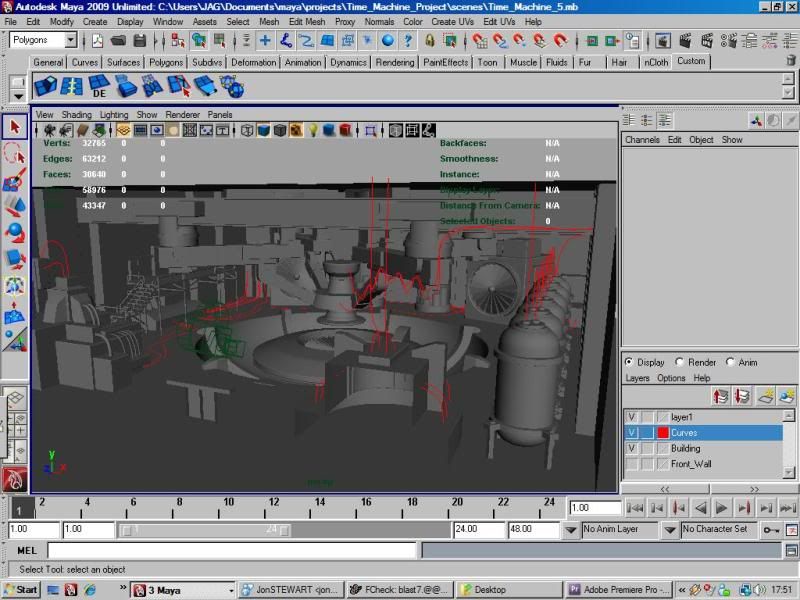Click the auto keyframe key icon
The width and height of the screenshot is (800, 600).
click(771, 529)
